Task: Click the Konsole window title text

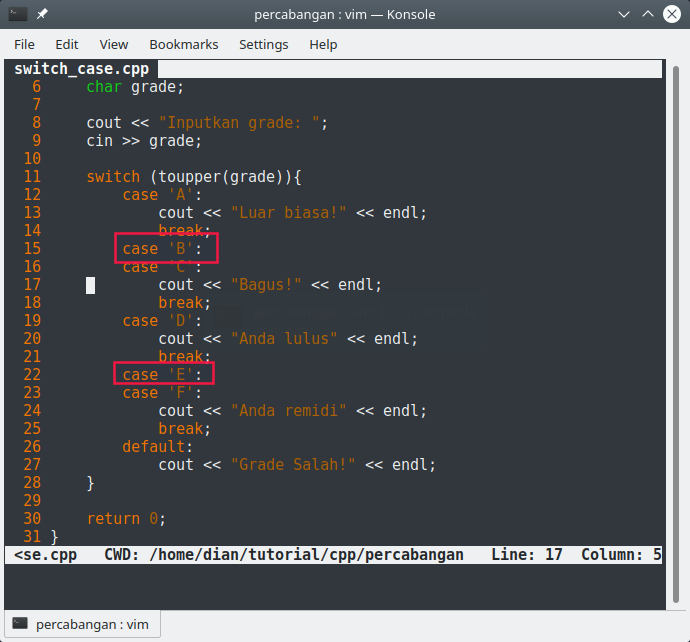Action: tap(343, 15)
